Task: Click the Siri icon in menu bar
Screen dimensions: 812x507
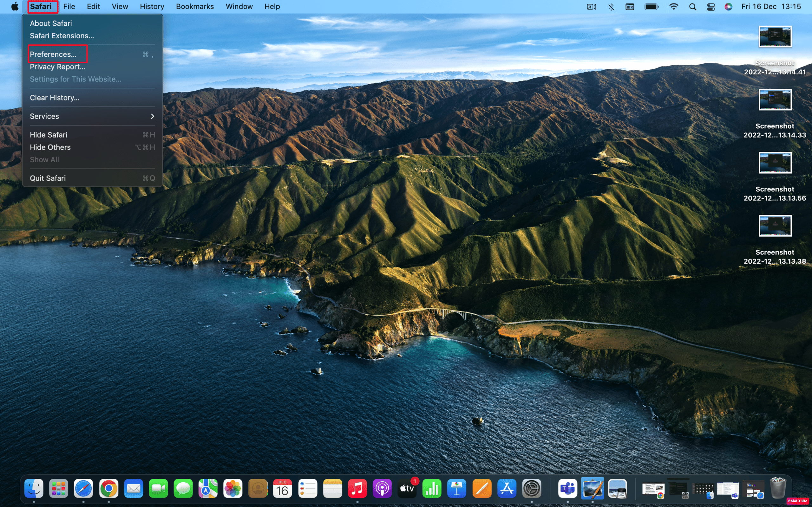Action: tap(728, 7)
